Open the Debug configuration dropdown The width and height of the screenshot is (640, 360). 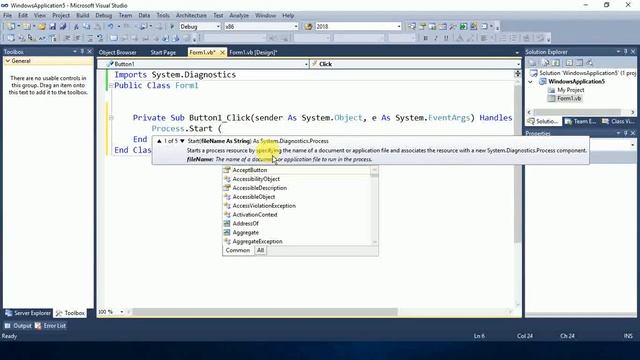(218, 27)
